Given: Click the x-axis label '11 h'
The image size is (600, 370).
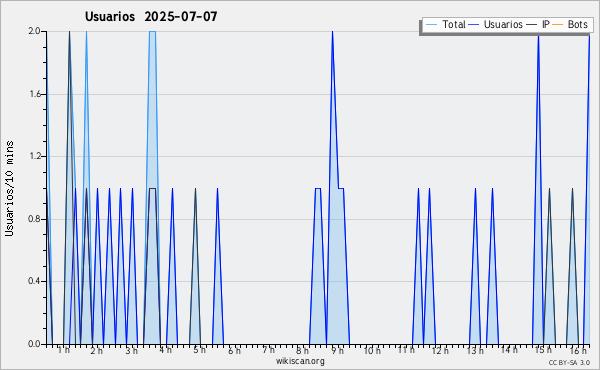Looking at the screenshot, I should (x=406, y=350).
